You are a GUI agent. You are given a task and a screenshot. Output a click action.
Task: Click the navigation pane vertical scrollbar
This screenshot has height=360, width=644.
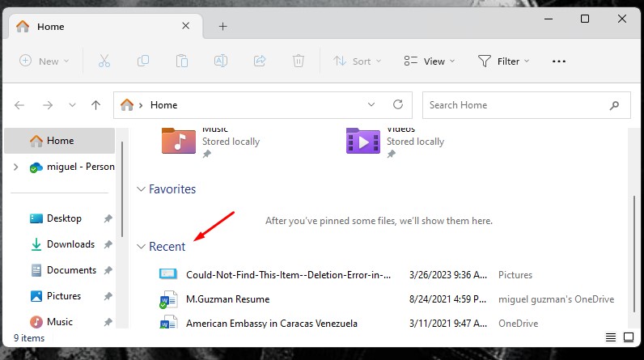coord(122,188)
